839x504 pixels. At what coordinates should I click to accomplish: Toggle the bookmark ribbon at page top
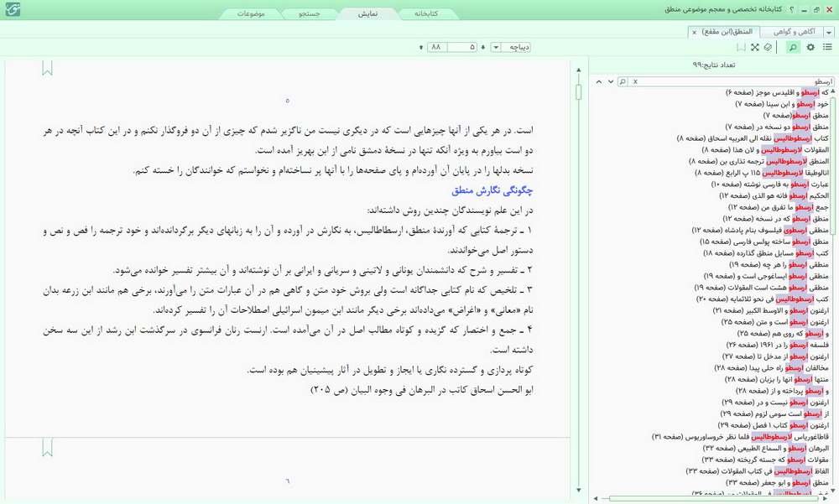[x=47, y=68]
